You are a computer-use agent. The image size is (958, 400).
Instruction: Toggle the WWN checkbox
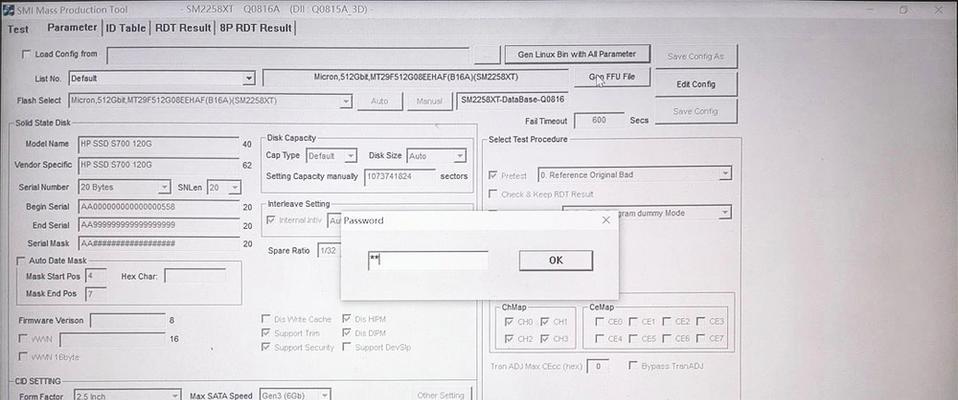coord(23,338)
